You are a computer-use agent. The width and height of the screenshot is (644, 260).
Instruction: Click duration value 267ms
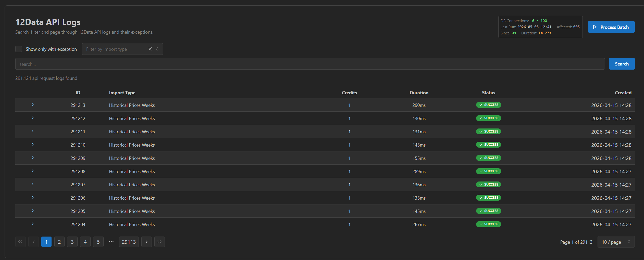tap(419, 225)
